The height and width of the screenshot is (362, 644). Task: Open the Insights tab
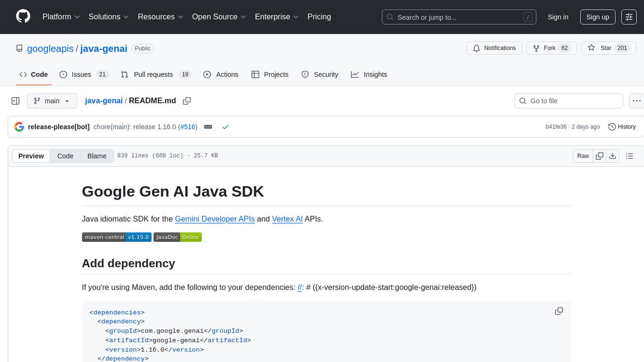[369, 74]
